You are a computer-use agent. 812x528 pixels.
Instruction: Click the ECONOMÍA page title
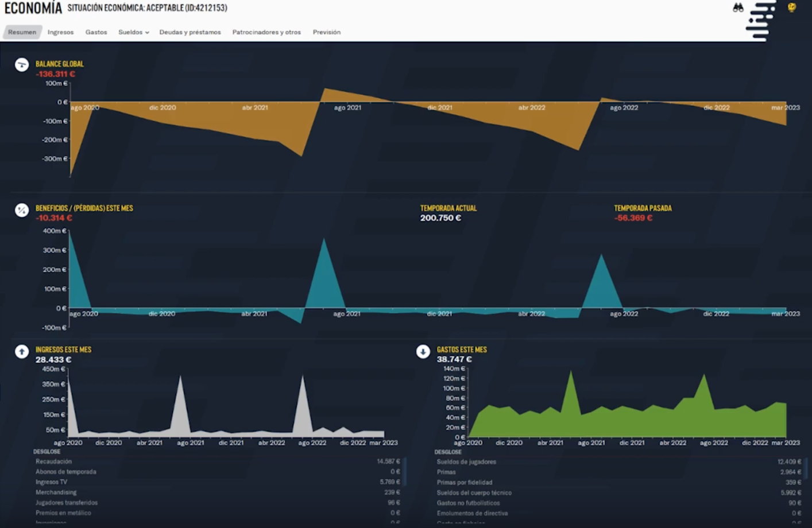(x=33, y=8)
